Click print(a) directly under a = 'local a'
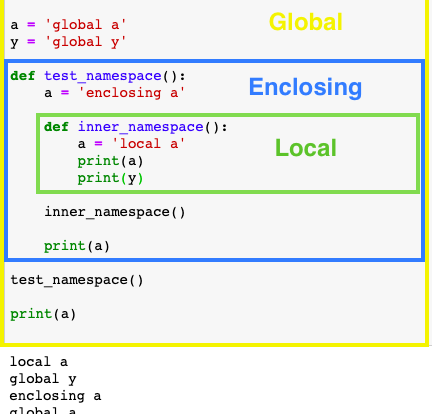This screenshot has height=414, width=432. coord(110,161)
